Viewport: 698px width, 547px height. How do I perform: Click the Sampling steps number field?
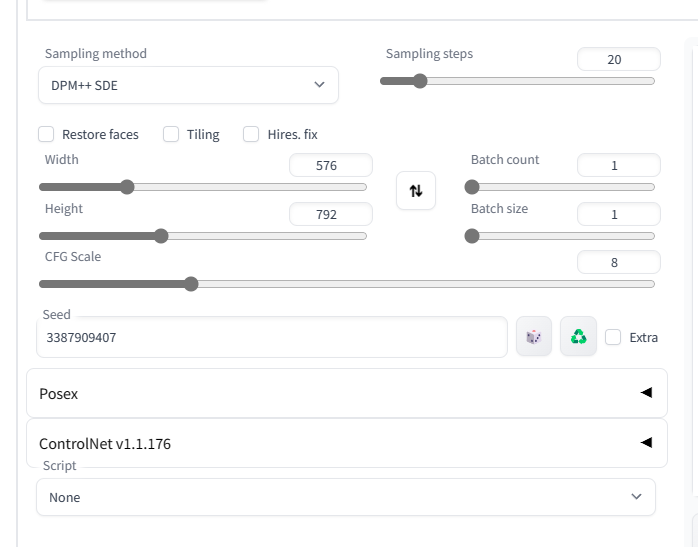618,59
